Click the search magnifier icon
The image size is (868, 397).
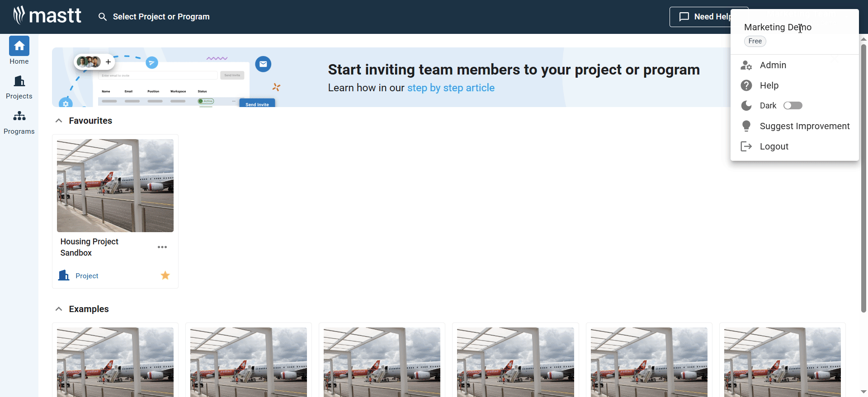pyautogui.click(x=103, y=17)
